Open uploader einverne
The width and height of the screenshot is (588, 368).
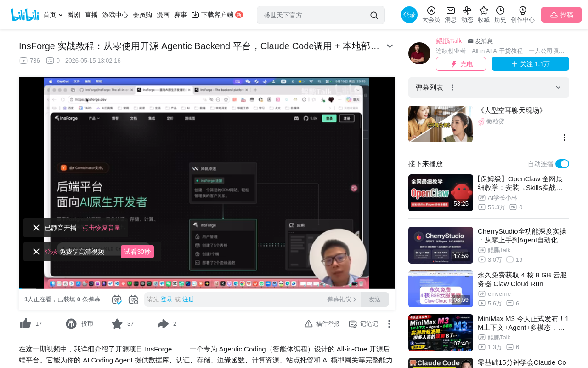pos(499,294)
